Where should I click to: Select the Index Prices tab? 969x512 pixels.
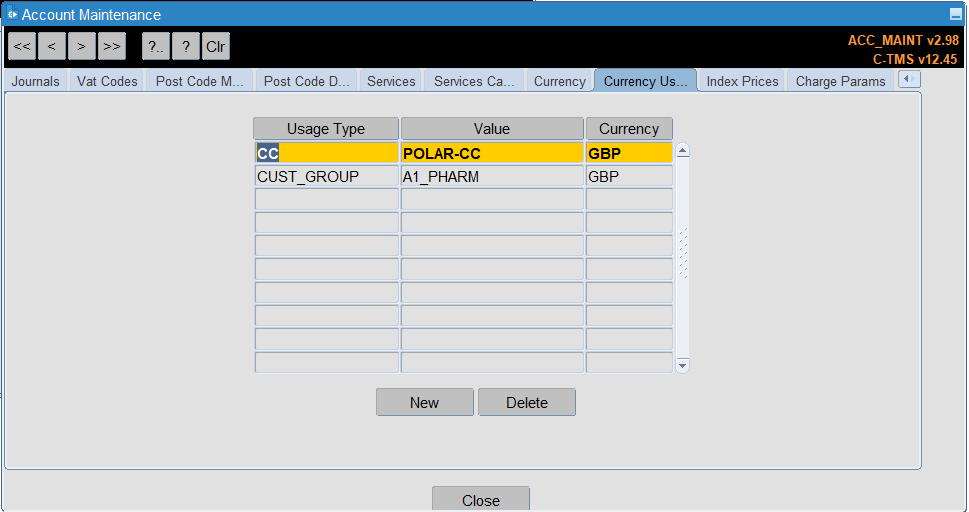pyautogui.click(x=742, y=81)
